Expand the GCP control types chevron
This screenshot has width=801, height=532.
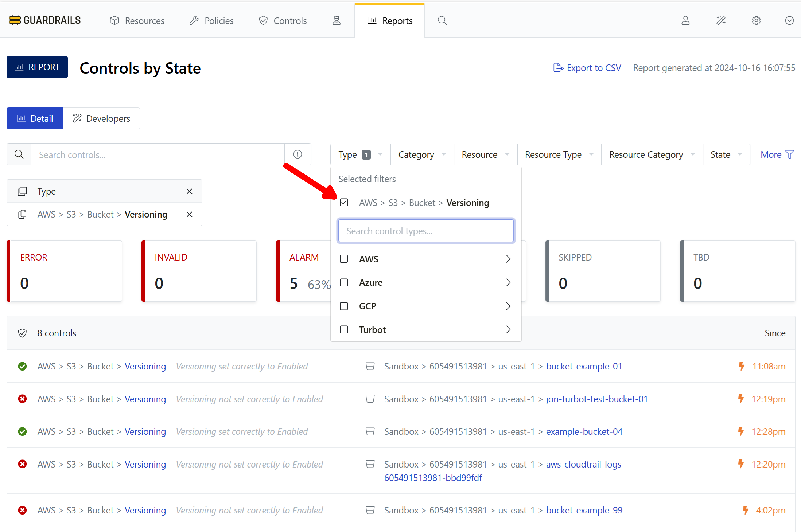pyautogui.click(x=508, y=306)
